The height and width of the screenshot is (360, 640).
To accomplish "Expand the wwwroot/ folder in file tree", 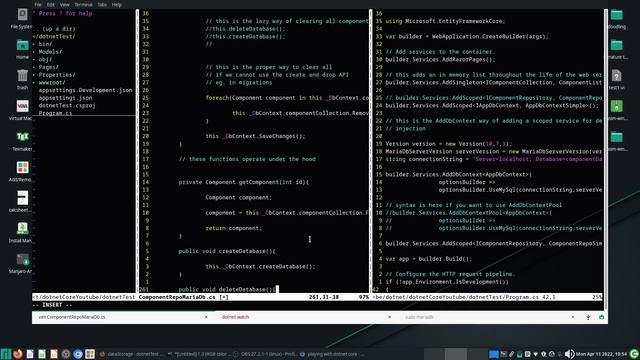I will tap(51, 82).
